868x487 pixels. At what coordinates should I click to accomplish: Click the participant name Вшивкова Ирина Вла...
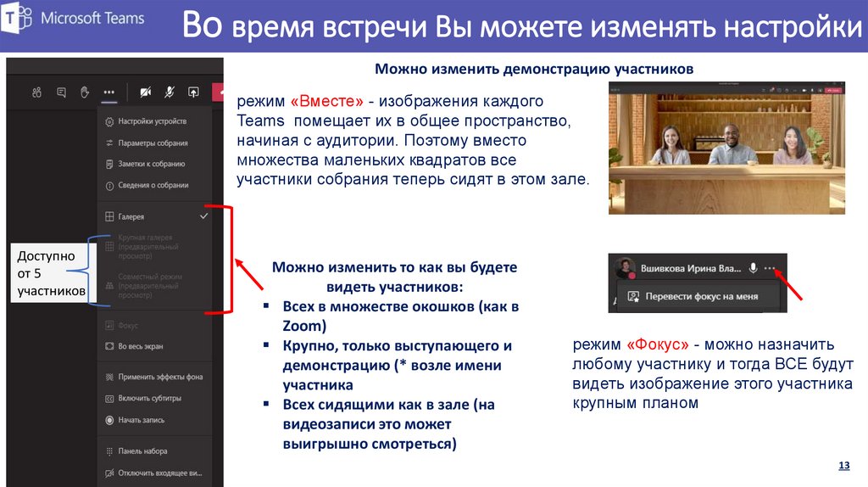coord(691,268)
